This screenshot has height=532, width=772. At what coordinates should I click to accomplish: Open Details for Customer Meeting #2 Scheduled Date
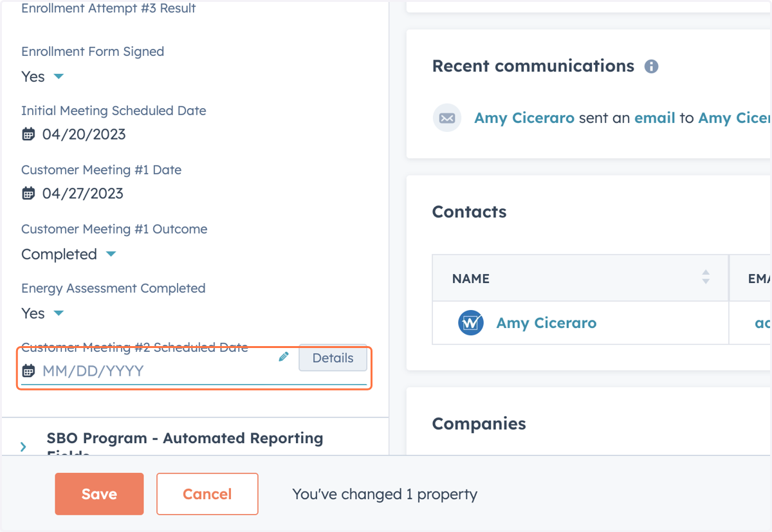[333, 358]
